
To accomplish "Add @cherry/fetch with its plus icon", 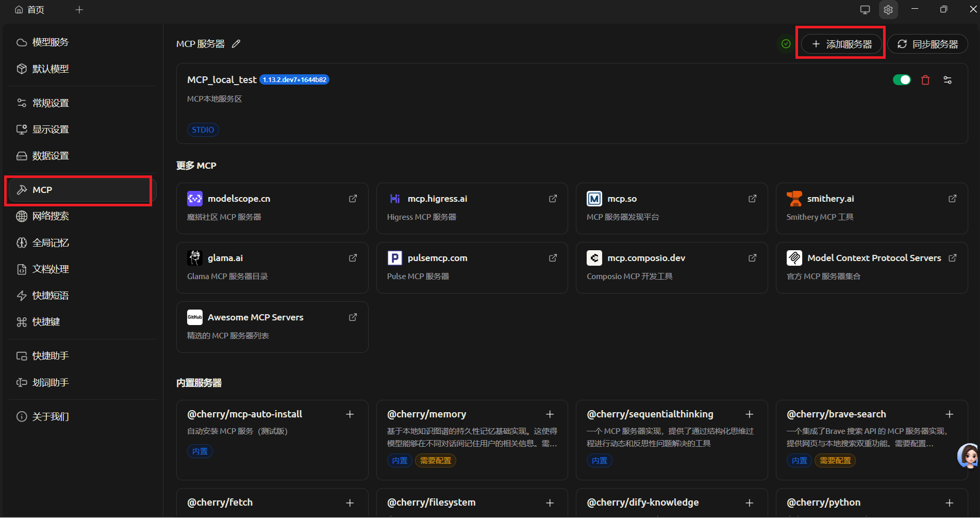I will (x=350, y=503).
